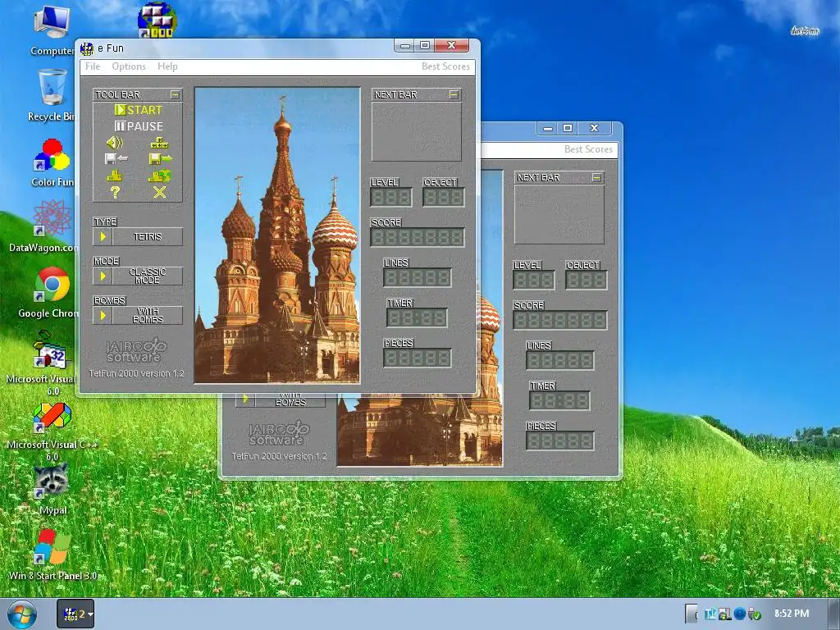Viewport: 840px width, 630px height.
Task: Click the keyboard arrow keys icon
Action: 159,143
